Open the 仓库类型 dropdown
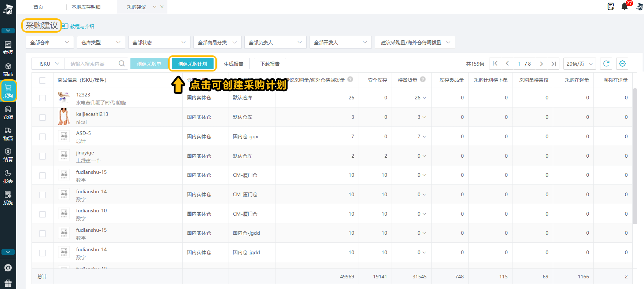The image size is (644, 289). (x=101, y=42)
